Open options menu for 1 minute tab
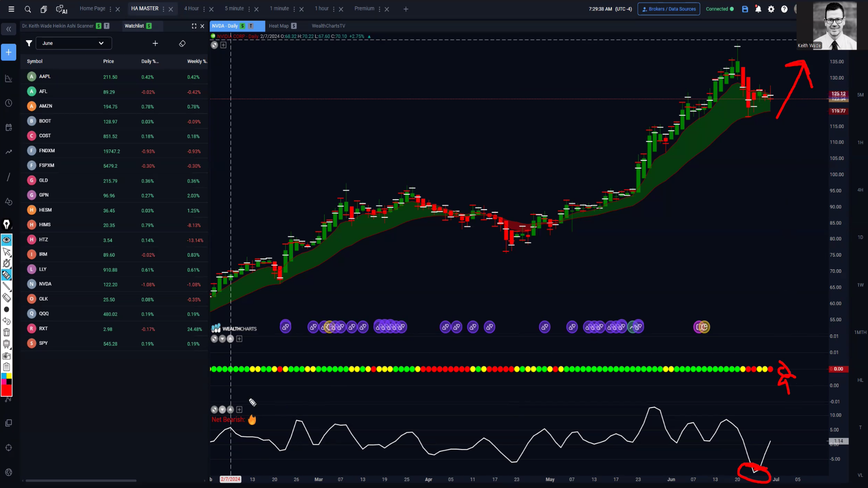The image size is (868, 488). click(x=294, y=9)
